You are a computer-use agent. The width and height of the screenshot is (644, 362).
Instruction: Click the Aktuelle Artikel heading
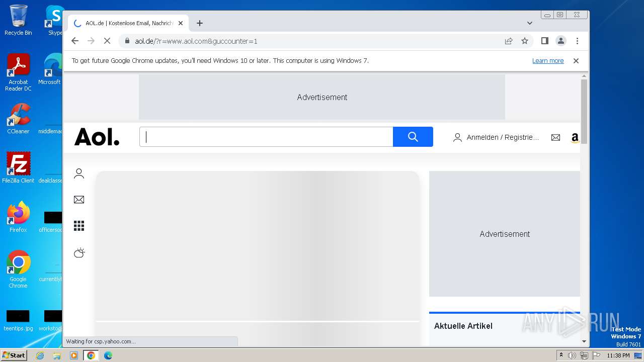tap(463, 326)
